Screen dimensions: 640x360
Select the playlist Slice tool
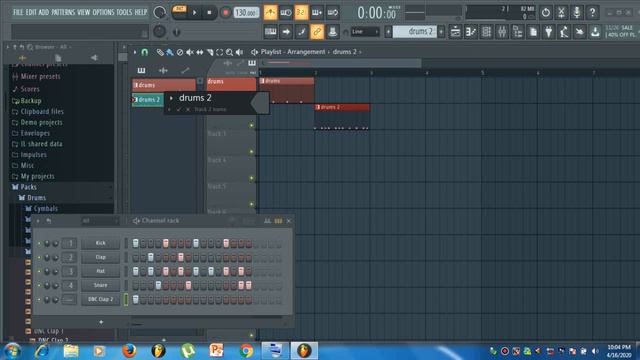pos(210,52)
